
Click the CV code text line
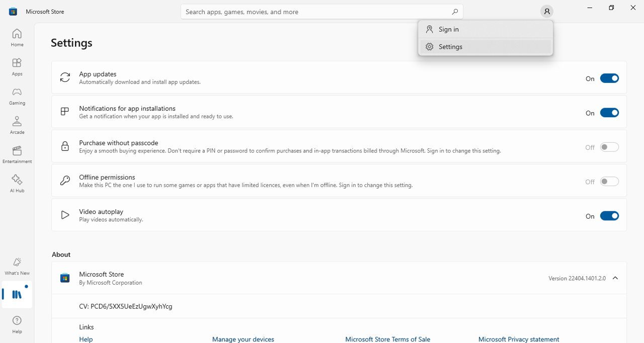pos(126,306)
